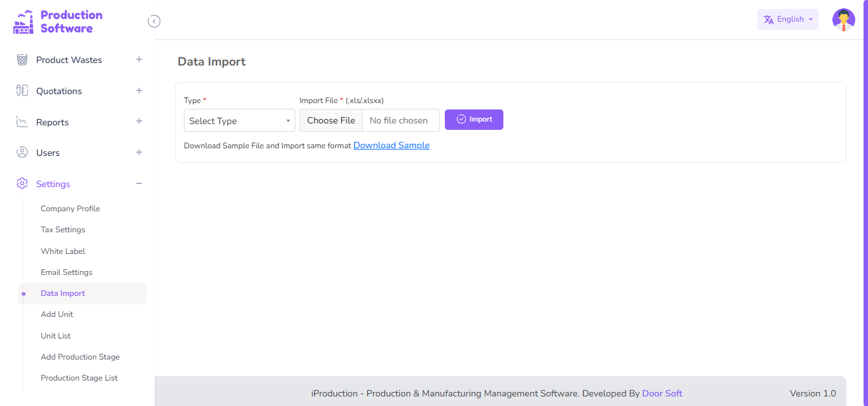
Task: Collapse the sidebar with arrow icon
Action: [154, 21]
